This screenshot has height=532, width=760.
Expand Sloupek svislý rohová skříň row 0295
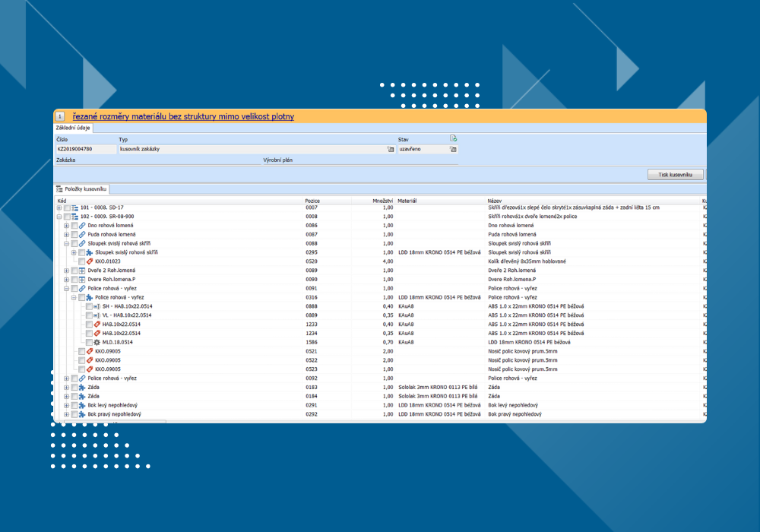[74, 253]
